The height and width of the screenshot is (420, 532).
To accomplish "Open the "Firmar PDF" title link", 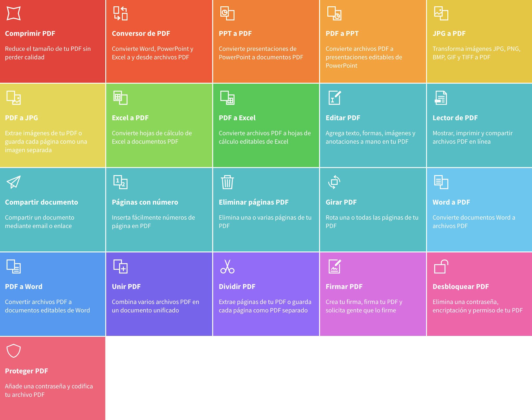I will 344,287.
